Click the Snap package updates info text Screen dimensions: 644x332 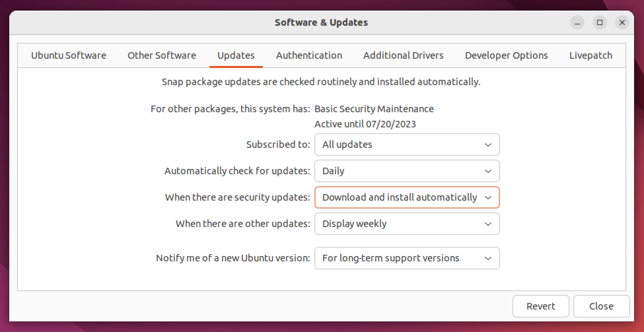pos(321,82)
